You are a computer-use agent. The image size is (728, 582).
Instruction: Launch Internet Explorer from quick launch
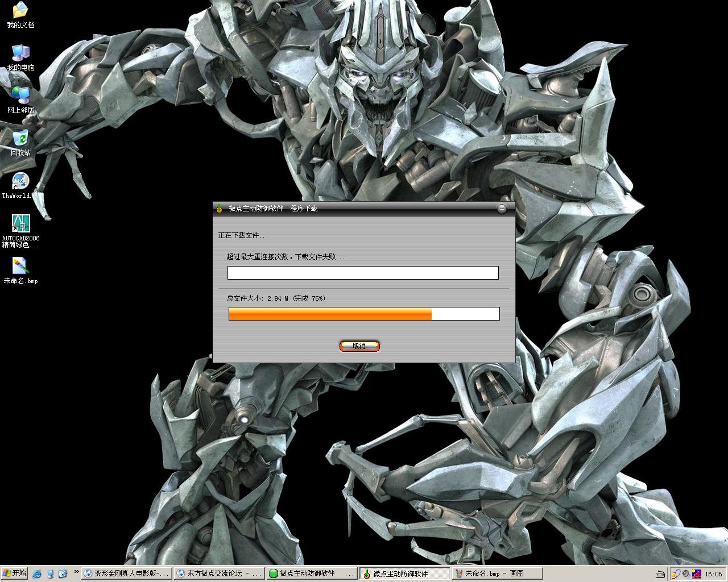click(38, 574)
